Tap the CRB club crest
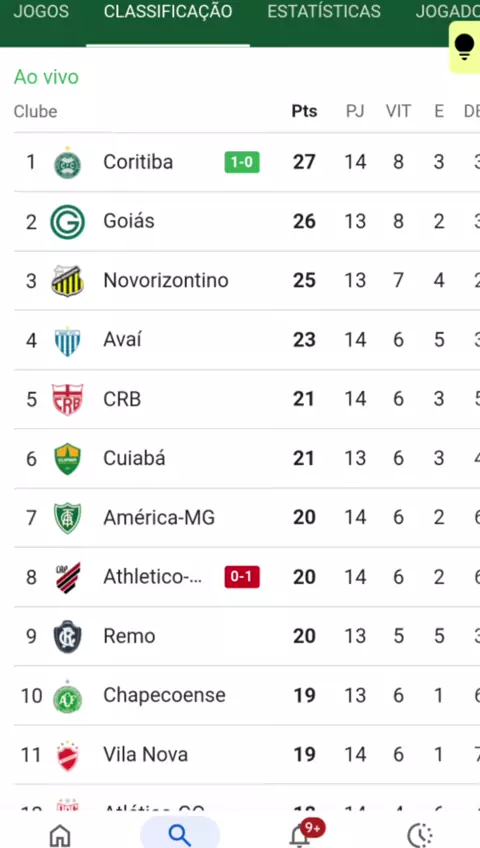This screenshot has height=848, width=480. tap(68, 399)
